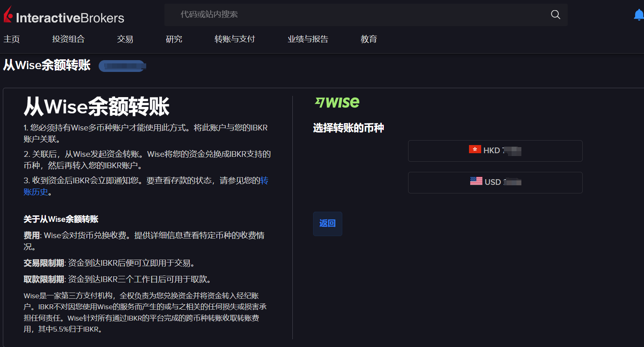Click step 2 text about 从Wise发起资金转账
The width and height of the screenshot is (644, 347).
[147, 160]
